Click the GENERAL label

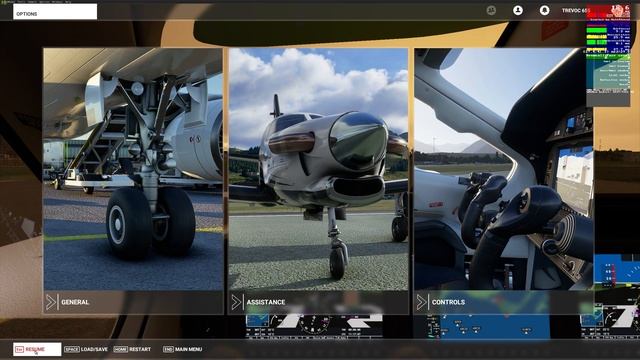[x=75, y=302]
